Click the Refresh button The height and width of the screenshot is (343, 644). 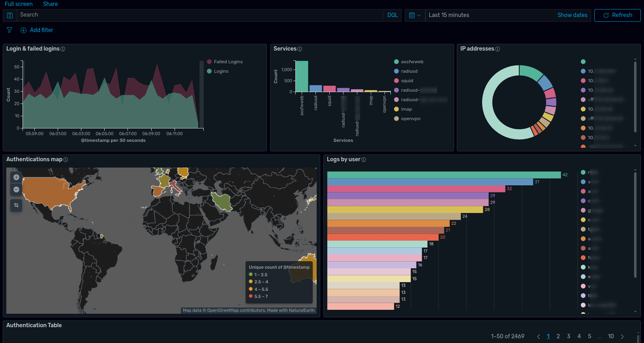tap(617, 15)
